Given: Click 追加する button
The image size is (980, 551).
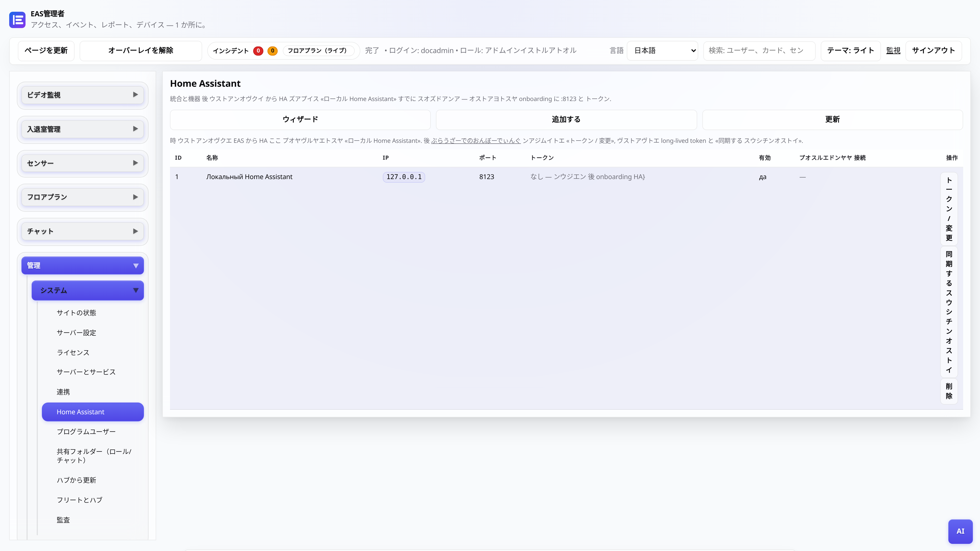Looking at the screenshot, I should [x=566, y=119].
